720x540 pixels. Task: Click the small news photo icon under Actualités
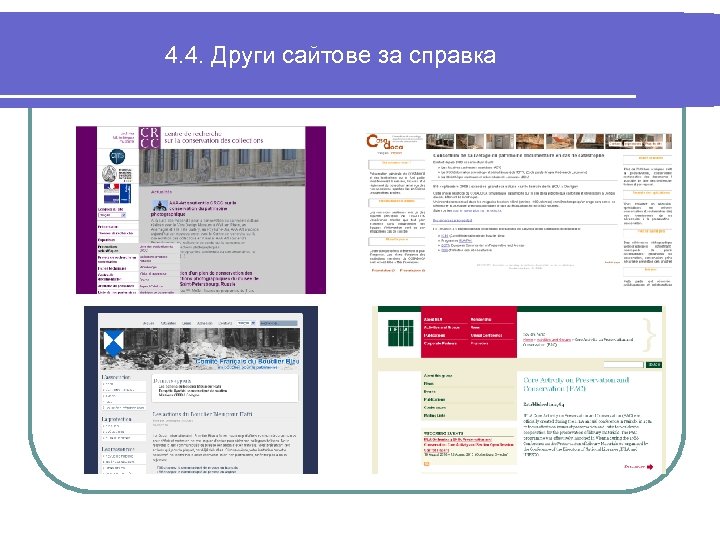pos(160,205)
